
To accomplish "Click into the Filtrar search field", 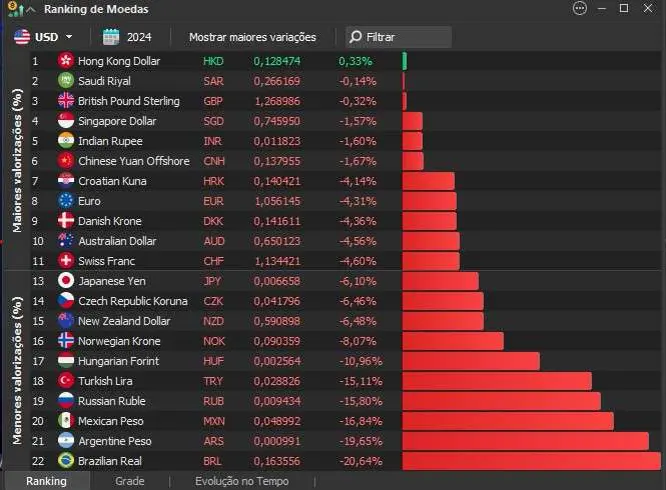I will (x=405, y=37).
